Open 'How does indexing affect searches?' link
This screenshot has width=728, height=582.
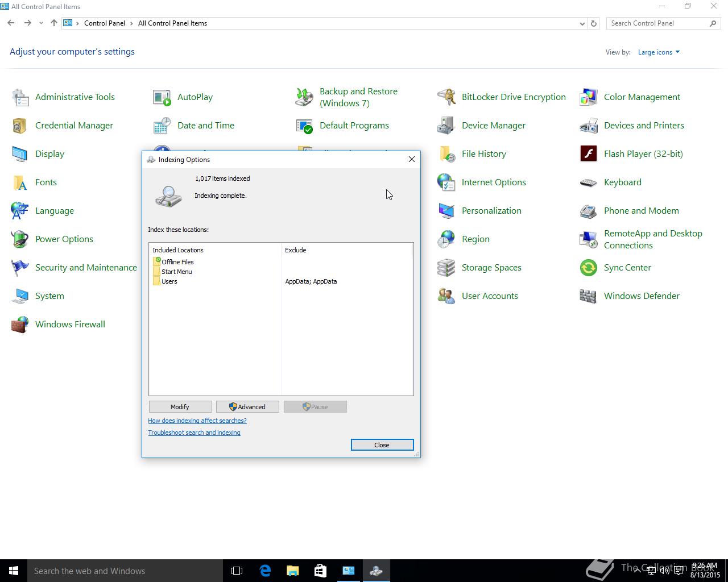(x=197, y=421)
